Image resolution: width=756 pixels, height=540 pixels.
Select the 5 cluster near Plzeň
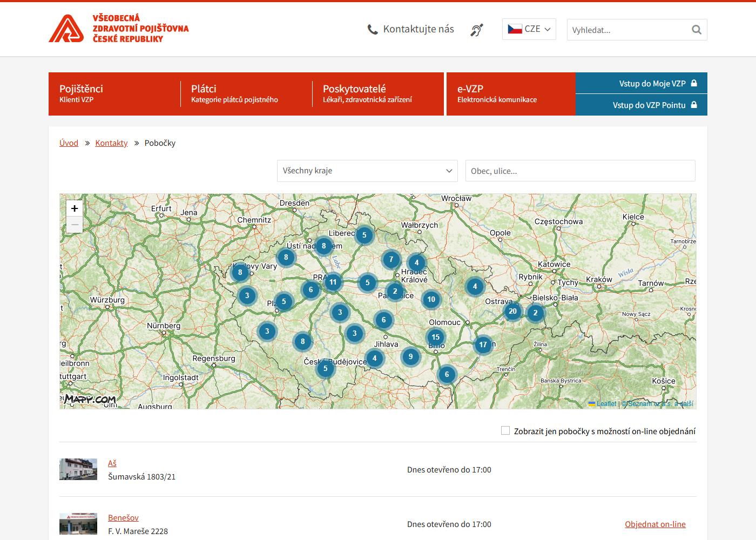[x=283, y=302]
